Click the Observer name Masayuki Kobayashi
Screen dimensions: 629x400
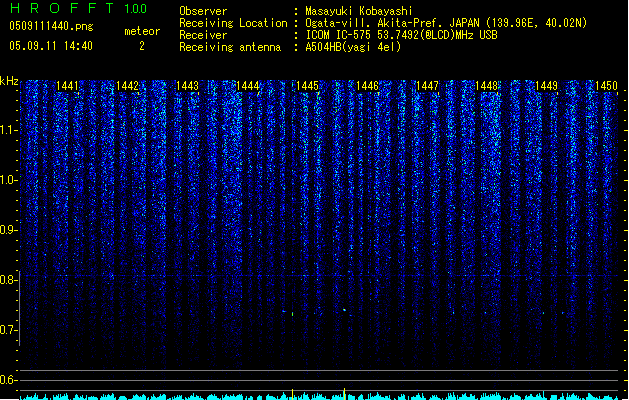tap(359, 11)
